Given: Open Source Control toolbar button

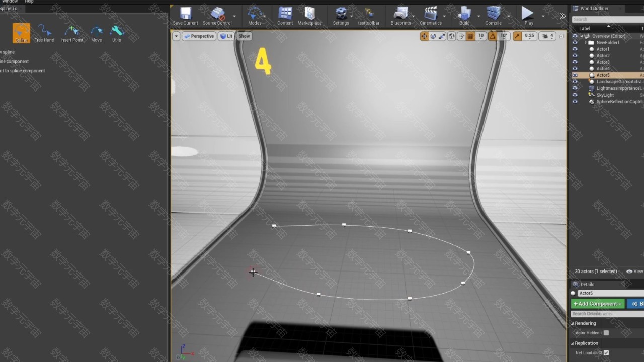Looking at the screenshot, I should pos(217,16).
